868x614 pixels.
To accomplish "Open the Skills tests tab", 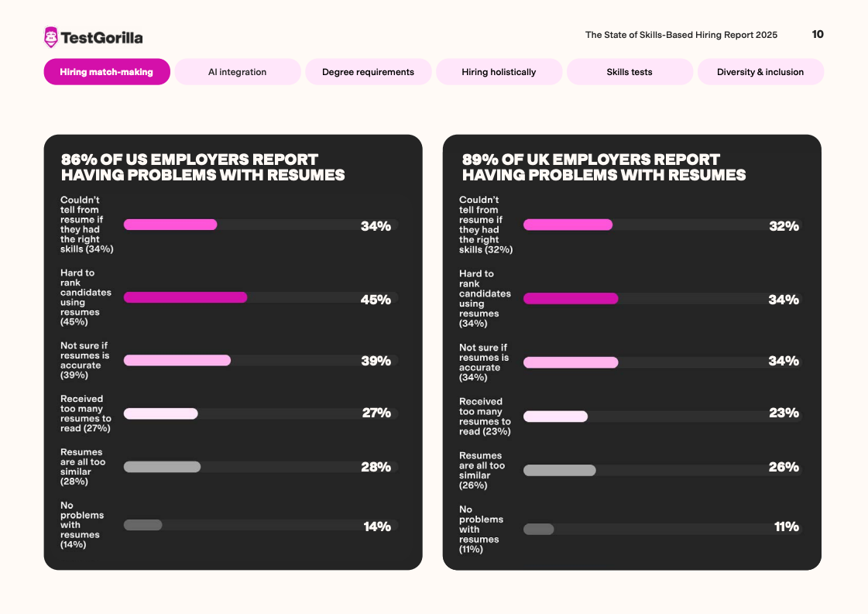I will 630,72.
